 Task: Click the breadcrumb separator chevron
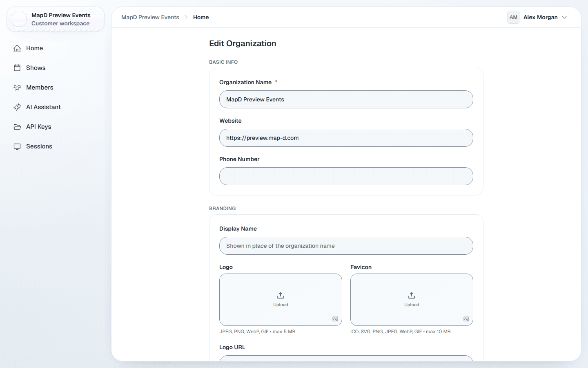coord(186,17)
